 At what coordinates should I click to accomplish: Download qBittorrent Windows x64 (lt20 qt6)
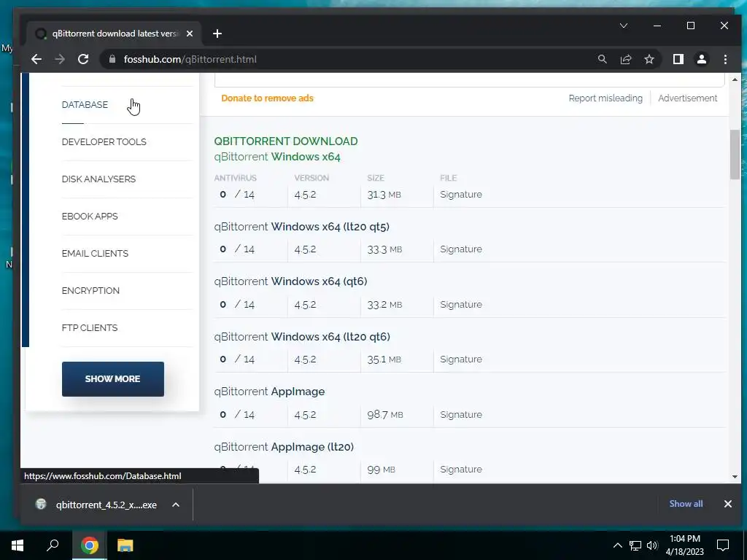click(302, 337)
